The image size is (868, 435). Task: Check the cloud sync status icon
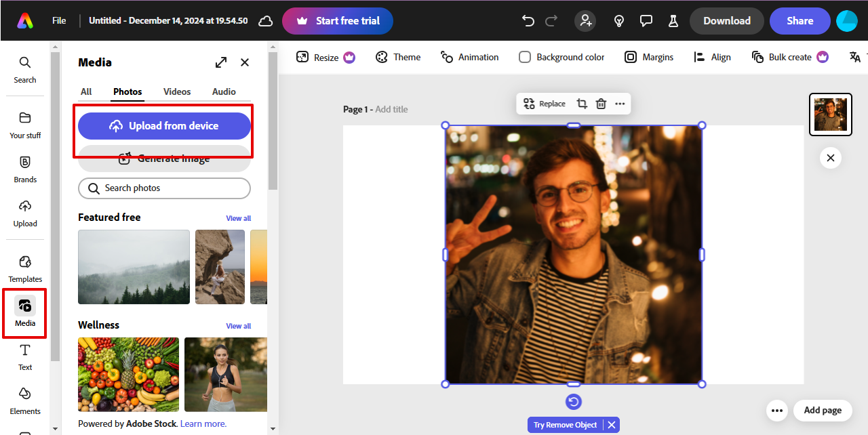[x=266, y=21]
